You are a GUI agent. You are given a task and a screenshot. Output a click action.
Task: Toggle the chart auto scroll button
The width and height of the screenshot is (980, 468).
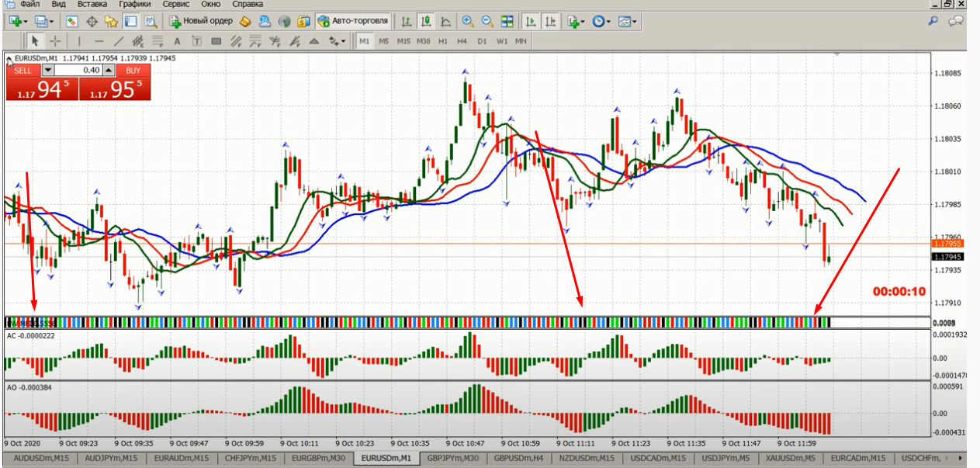531,22
